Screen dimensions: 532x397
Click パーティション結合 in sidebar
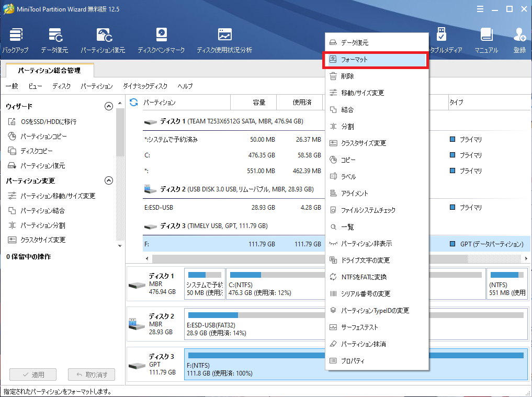(36, 211)
